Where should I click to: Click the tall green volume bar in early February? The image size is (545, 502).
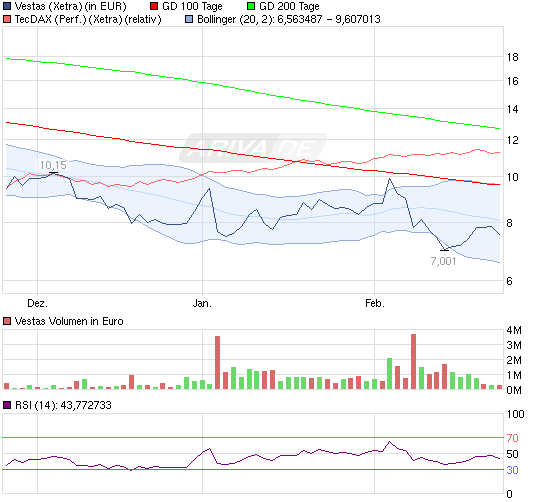pyautogui.click(x=390, y=373)
